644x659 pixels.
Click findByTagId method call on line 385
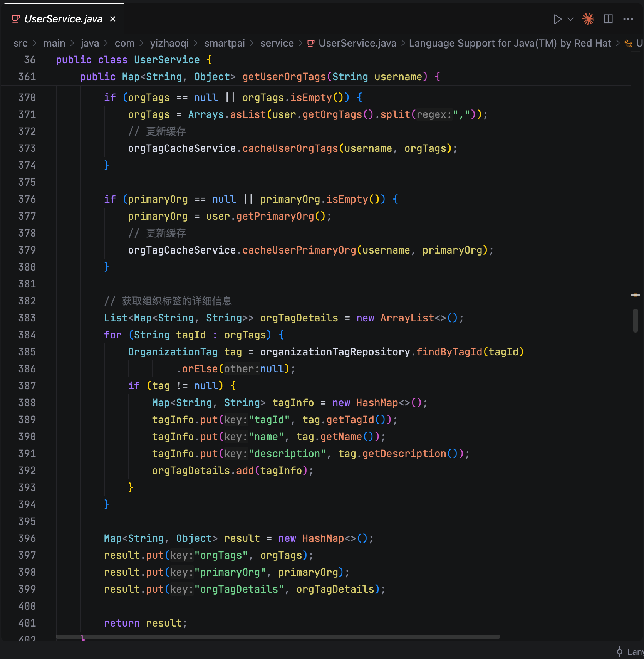(x=449, y=352)
